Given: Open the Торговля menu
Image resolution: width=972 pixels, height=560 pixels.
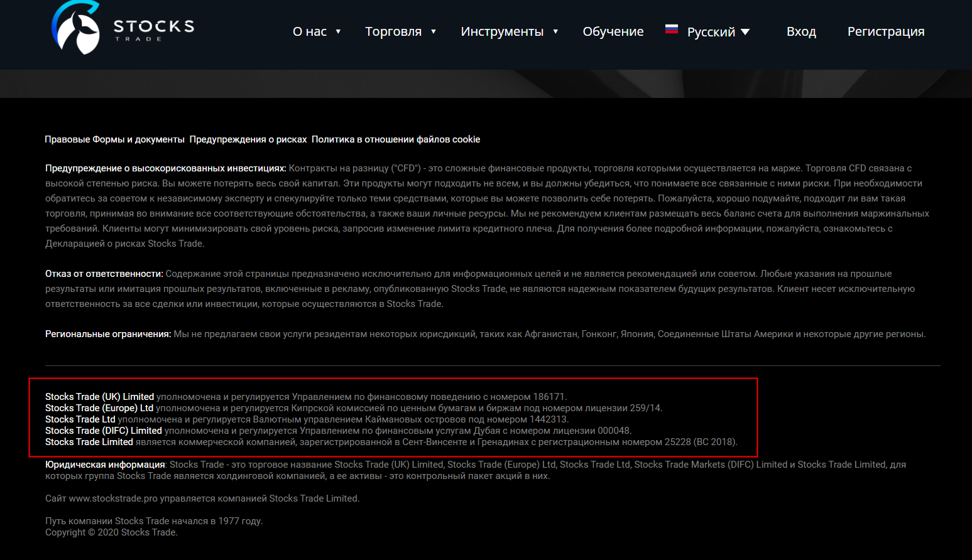Looking at the screenshot, I should point(393,31).
